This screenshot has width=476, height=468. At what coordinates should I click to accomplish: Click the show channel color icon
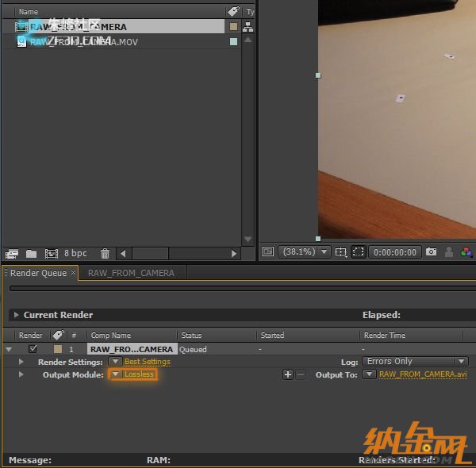[466, 252]
